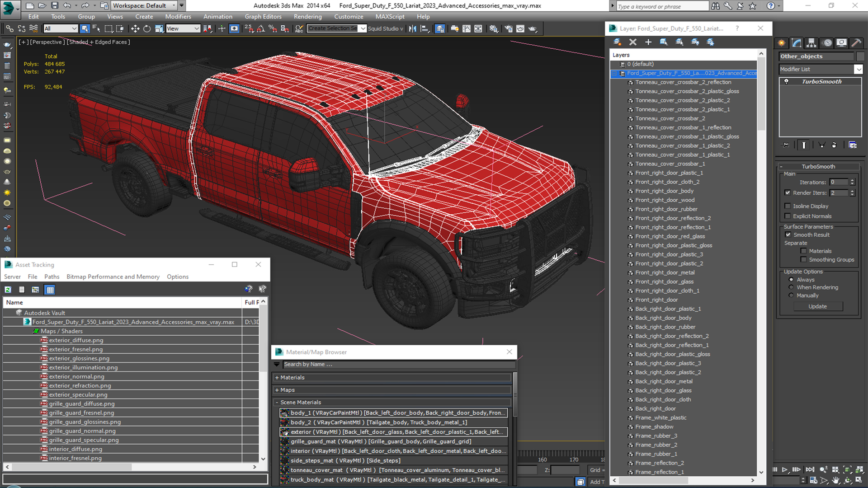868x488 pixels.
Task: Open the reference coordinate View dropdown
Action: pos(183,28)
